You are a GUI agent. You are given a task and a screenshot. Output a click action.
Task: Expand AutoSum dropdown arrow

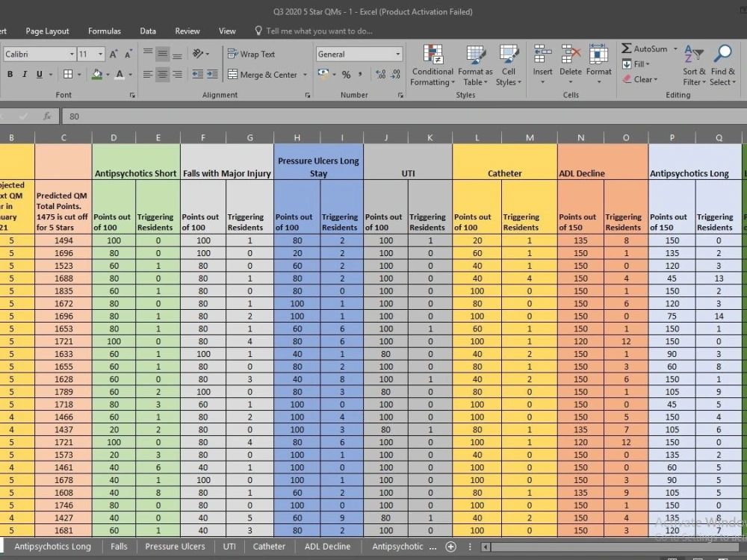click(675, 49)
